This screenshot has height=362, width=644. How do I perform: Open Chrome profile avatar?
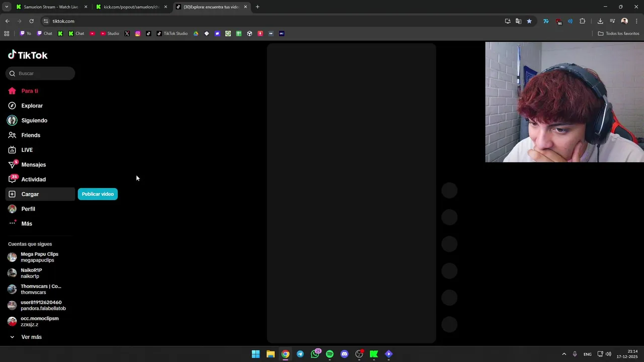click(624, 21)
